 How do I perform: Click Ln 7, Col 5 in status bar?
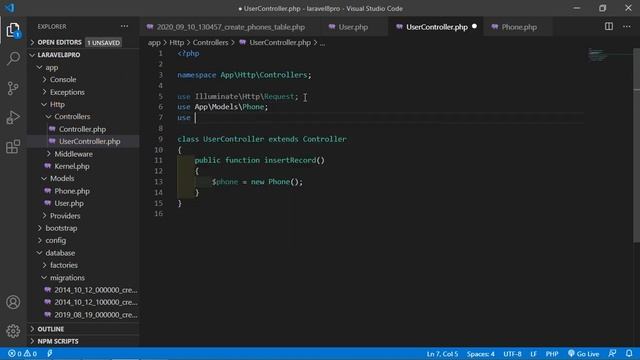click(442, 354)
